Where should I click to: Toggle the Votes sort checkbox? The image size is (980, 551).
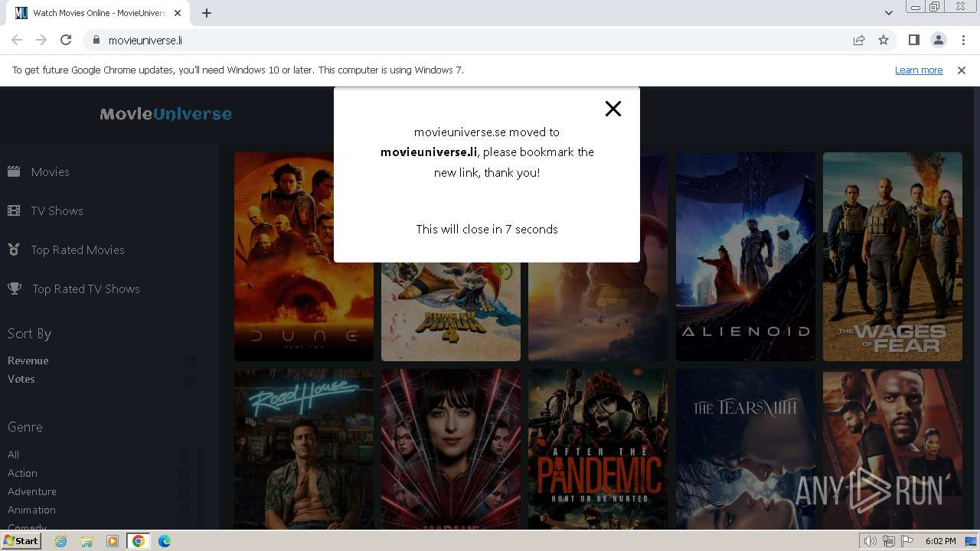tap(190, 380)
